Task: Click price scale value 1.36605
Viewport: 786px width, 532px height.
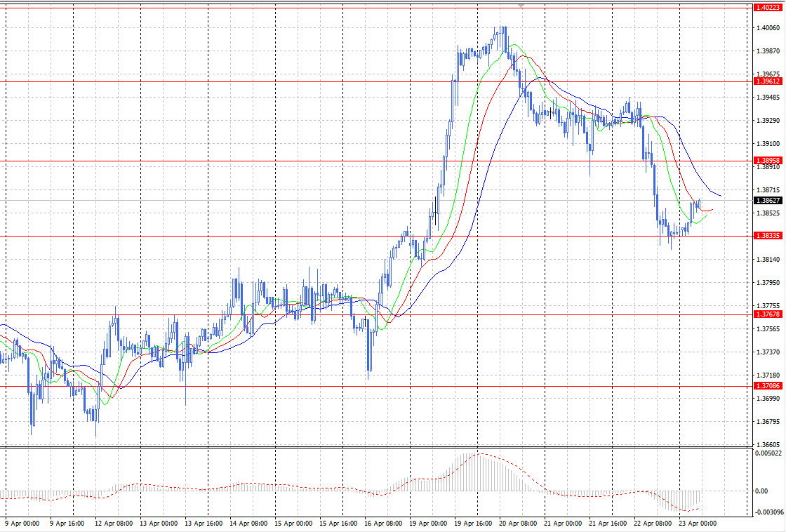Action: click(x=768, y=445)
